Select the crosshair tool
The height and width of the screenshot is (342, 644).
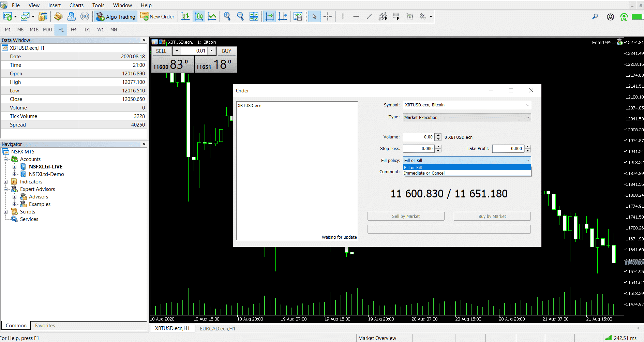tap(327, 16)
